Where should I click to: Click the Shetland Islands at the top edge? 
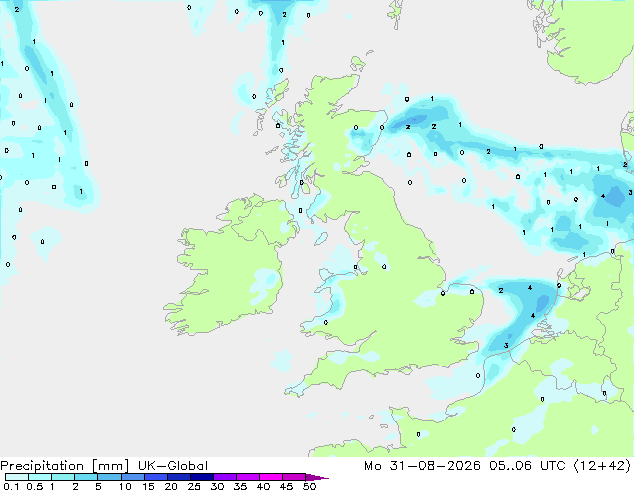pyautogui.click(x=396, y=12)
